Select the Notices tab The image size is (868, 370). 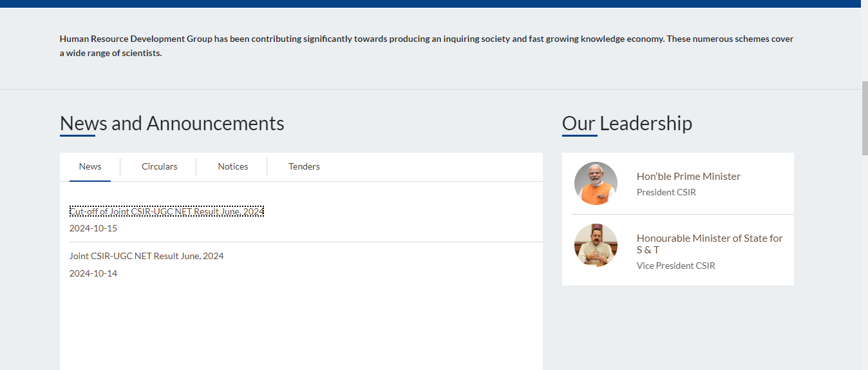pyautogui.click(x=232, y=166)
